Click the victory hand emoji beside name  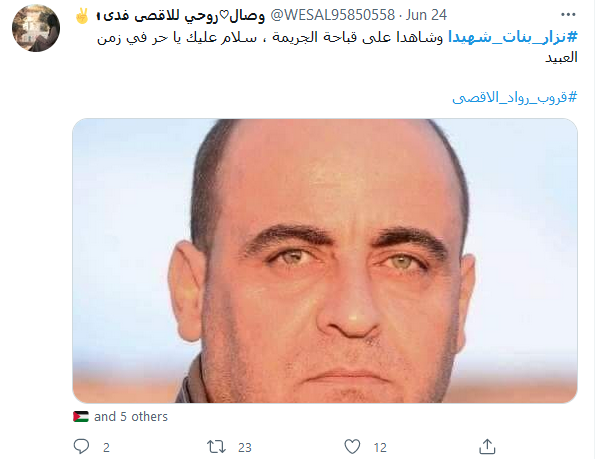point(82,16)
